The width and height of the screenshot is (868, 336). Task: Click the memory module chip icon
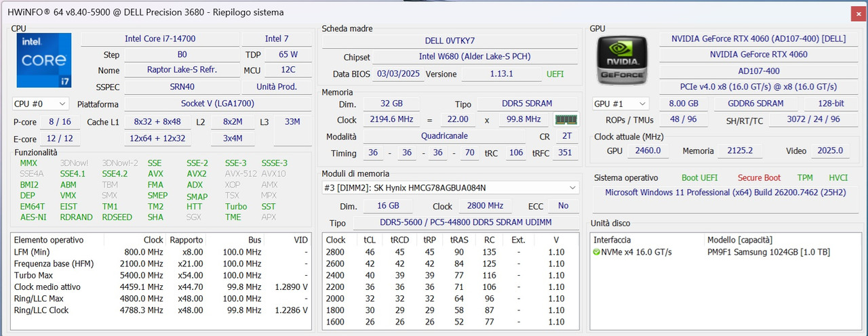coord(566,119)
